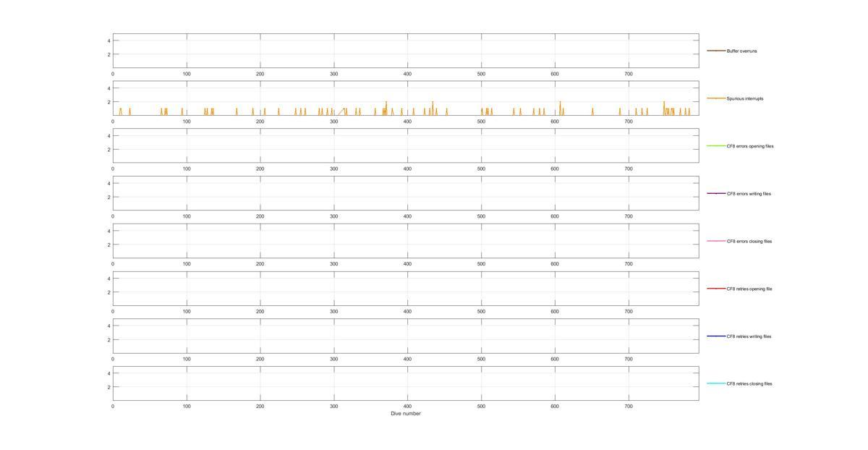Click the tall spike near dive 370 in Spurious interrupts
The height and width of the screenshot is (450, 868).
[x=386, y=108]
